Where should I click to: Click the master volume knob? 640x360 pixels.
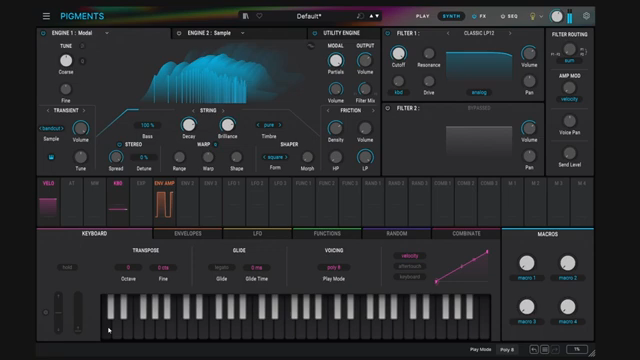click(x=557, y=16)
